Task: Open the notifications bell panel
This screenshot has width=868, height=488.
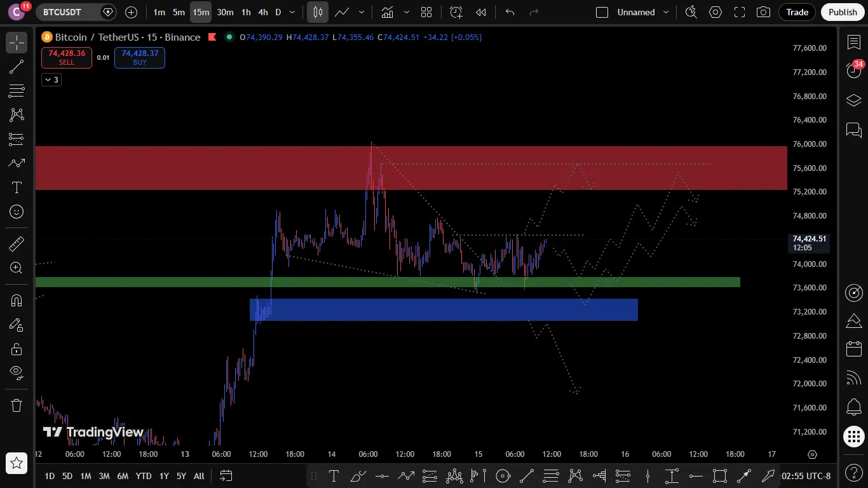Action: coord(854,407)
